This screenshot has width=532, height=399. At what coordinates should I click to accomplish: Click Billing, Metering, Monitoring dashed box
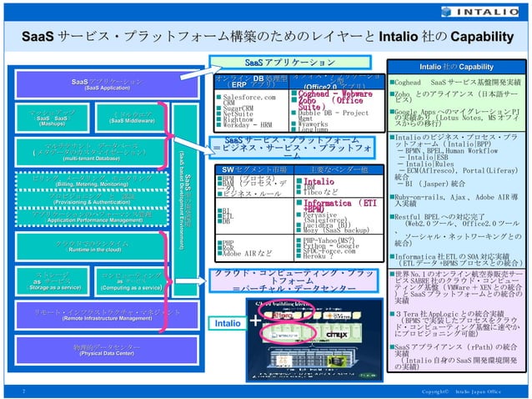point(92,181)
